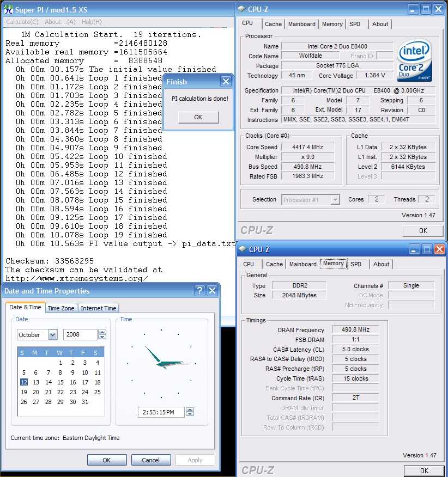This screenshot has width=448, height=477.
Task: Minimize the top CPU-Z window
Action: [413, 9]
